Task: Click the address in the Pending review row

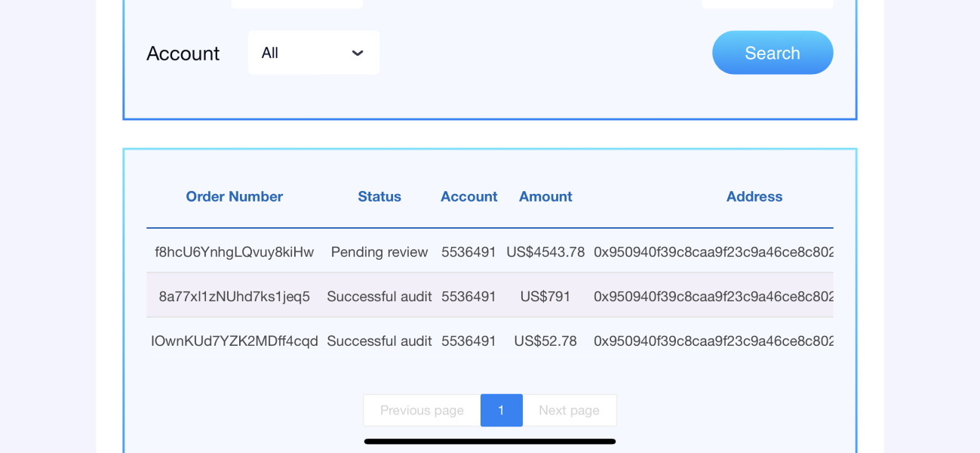Action: [x=713, y=252]
